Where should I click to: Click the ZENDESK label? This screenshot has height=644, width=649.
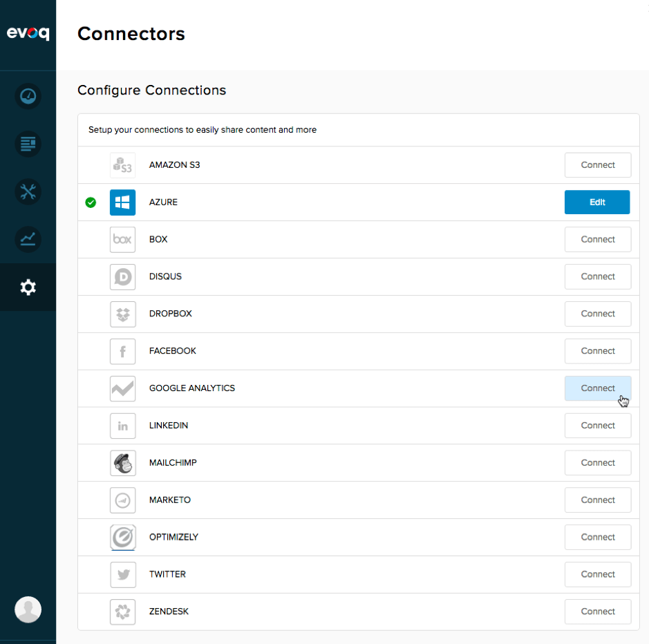tap(169, 612)
